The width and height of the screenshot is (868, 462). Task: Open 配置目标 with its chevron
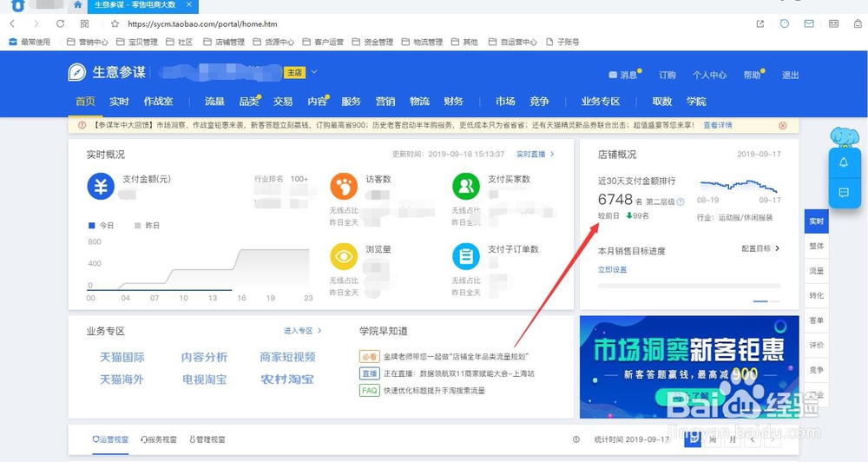[760, 248]
